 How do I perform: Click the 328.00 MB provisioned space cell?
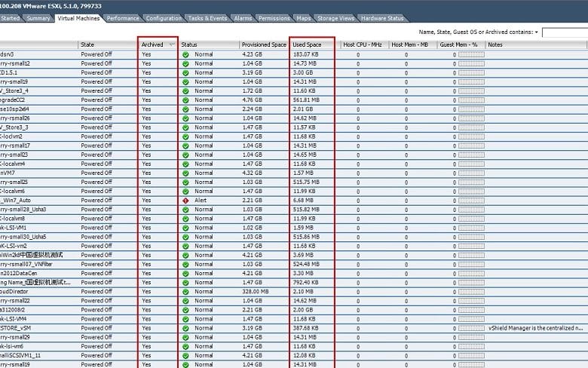pyautogui.click(x=256, y=292)
